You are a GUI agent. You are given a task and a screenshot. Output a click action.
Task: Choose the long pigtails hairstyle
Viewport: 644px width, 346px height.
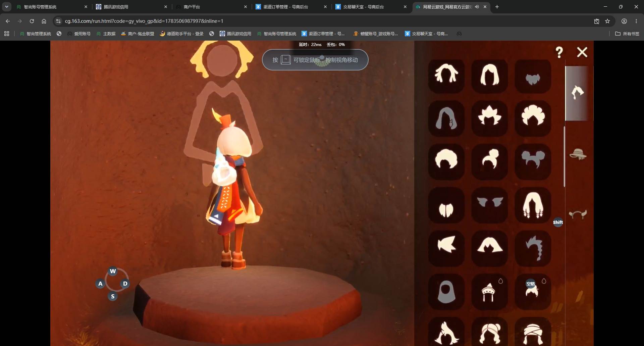(x=533, y=205)
